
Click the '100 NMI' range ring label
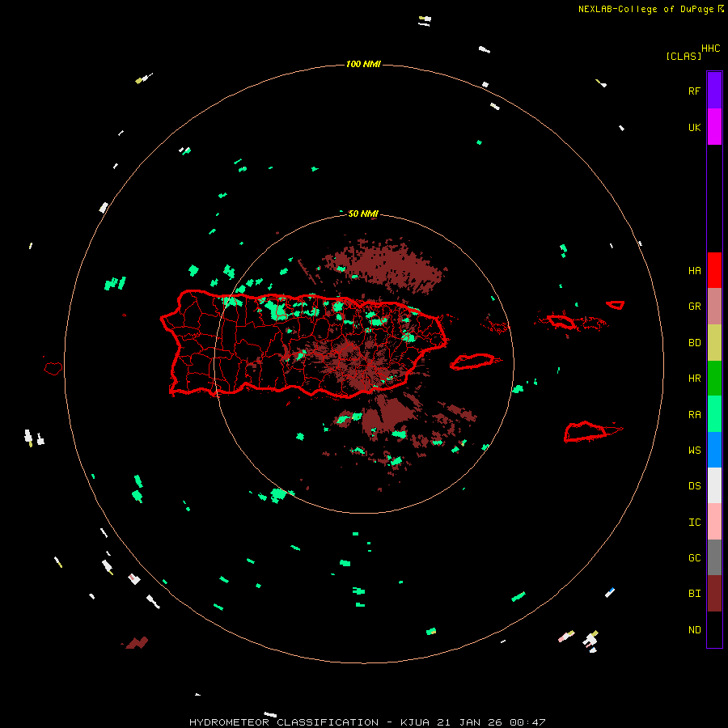coord(363,64)
